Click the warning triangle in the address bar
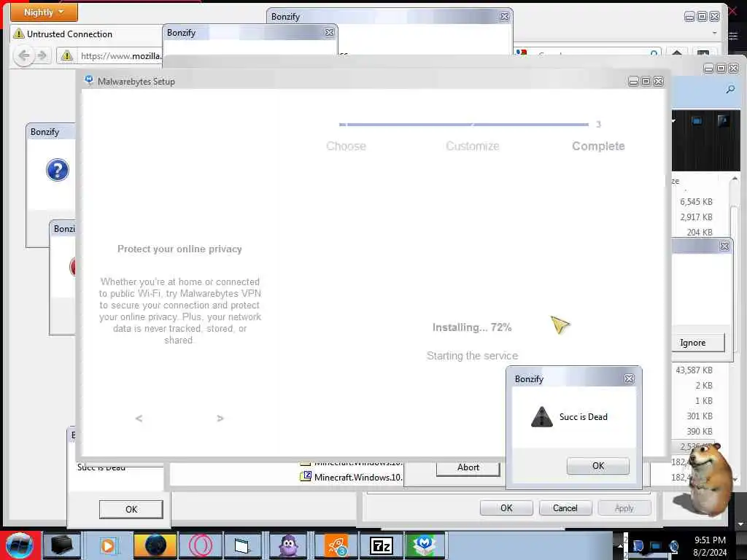747x560 pixels. (x=66, y=55)
